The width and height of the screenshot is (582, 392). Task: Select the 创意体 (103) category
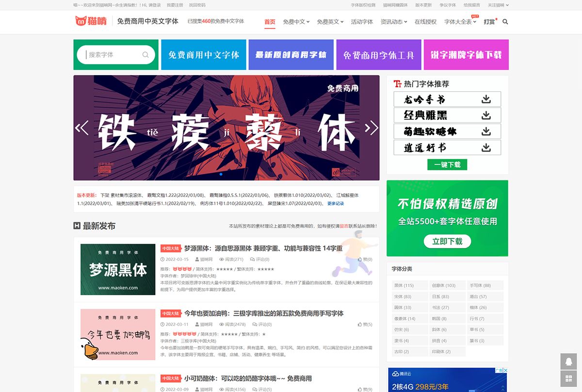tap(448, 285)
